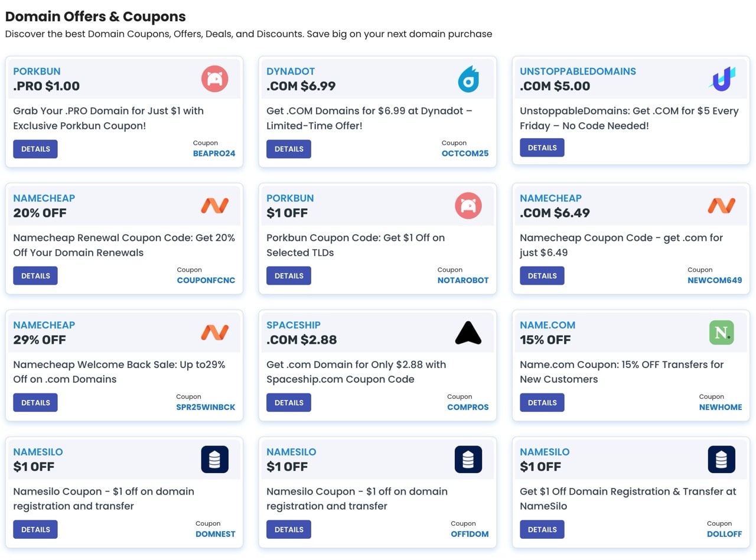Click the Porkbun pig logo on .PRO card
This screenshot has height=560, width=756.
click(214, 79)
